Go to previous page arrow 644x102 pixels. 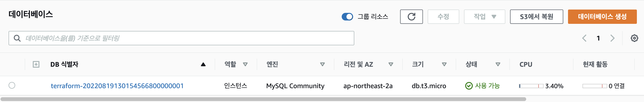584,38
